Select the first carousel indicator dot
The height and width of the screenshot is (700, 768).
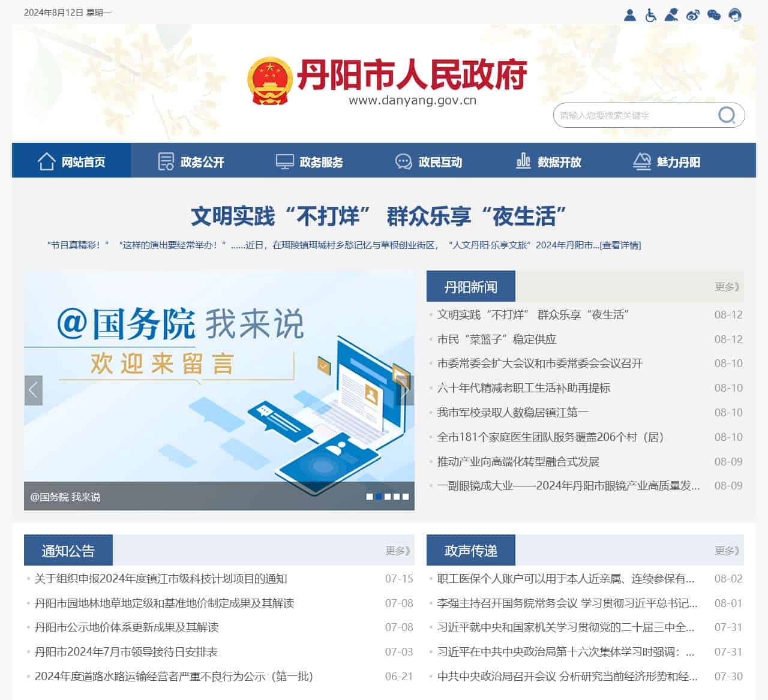click(370, 497)
